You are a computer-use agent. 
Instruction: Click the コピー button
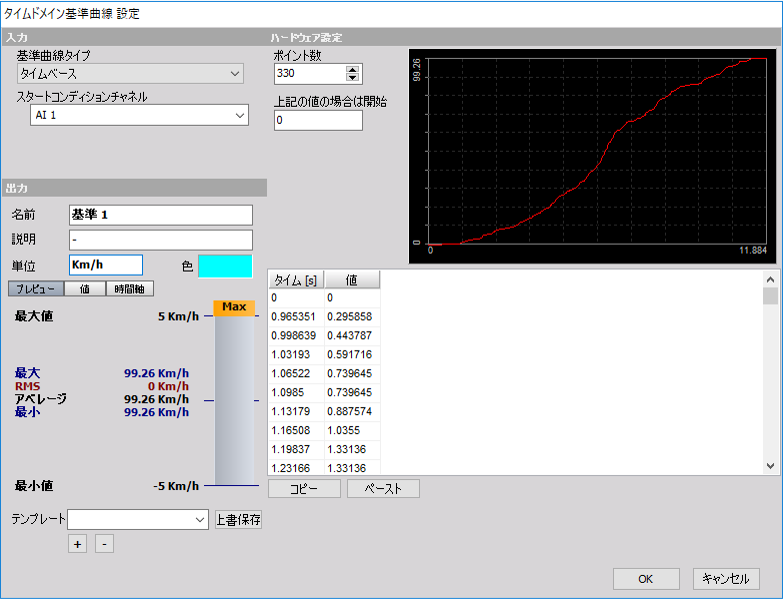[304, 489]
